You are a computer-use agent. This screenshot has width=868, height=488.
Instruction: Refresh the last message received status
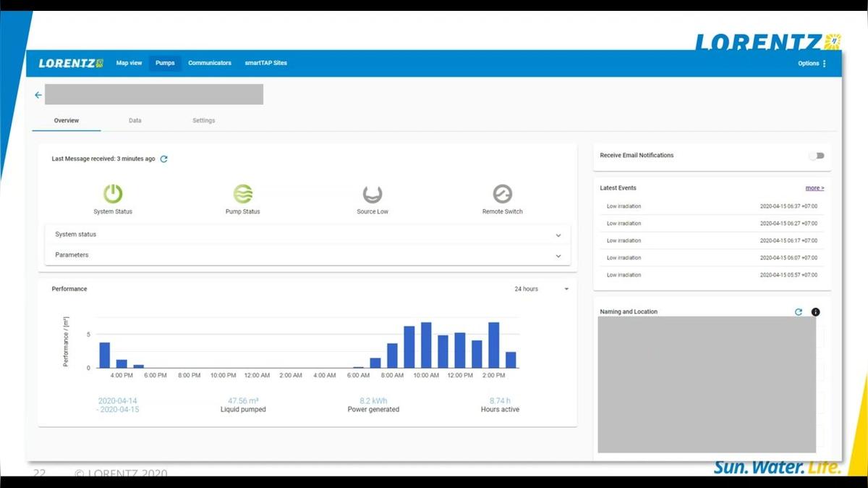[x=163, y=159]
